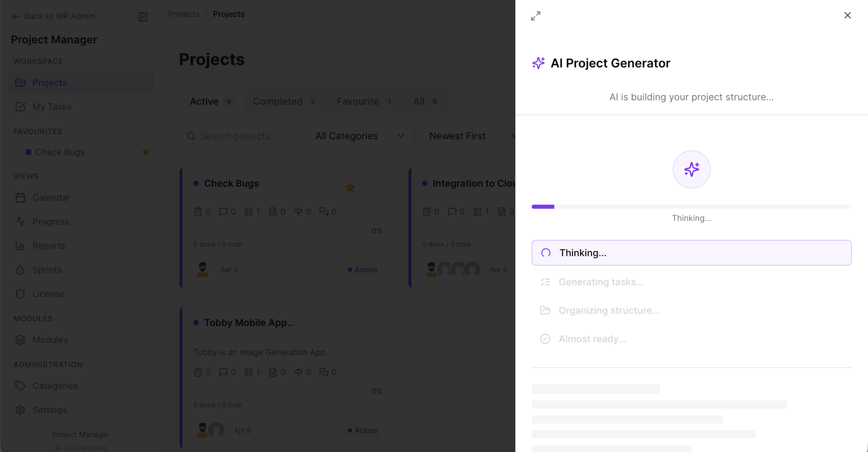Collapse the FAVOURITES section chevron
Viewport: 868px width, 452px height.
click(x=144, y=132)
